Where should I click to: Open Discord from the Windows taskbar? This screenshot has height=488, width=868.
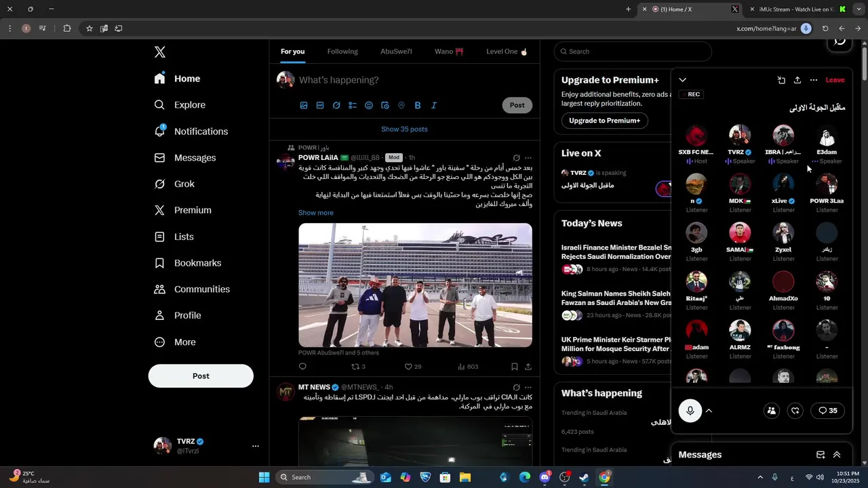[545, 477]
